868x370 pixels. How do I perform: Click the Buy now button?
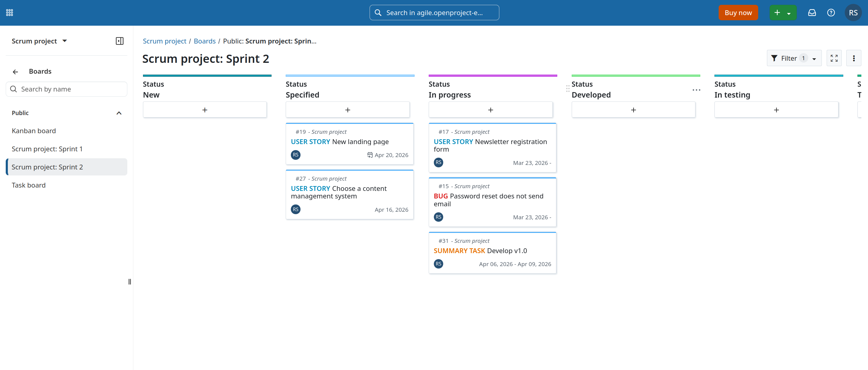pyautogui.click(x=738, y=12)
